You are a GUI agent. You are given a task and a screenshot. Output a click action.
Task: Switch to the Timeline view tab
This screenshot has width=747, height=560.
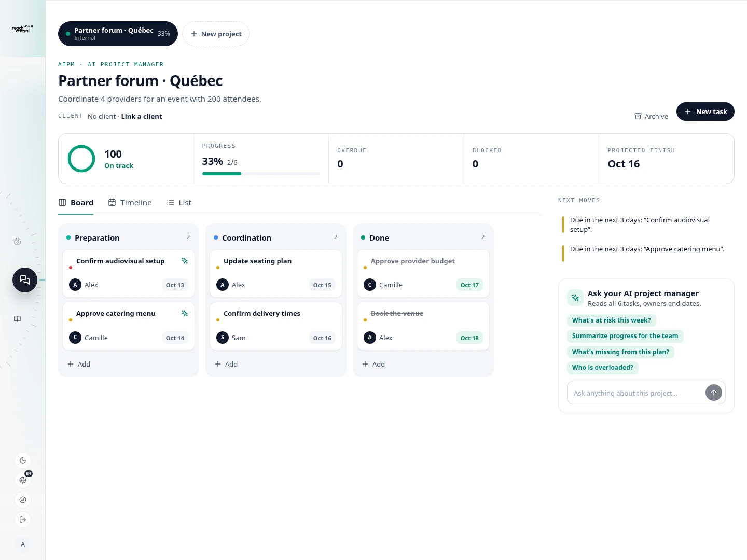[x=130, y=202]
